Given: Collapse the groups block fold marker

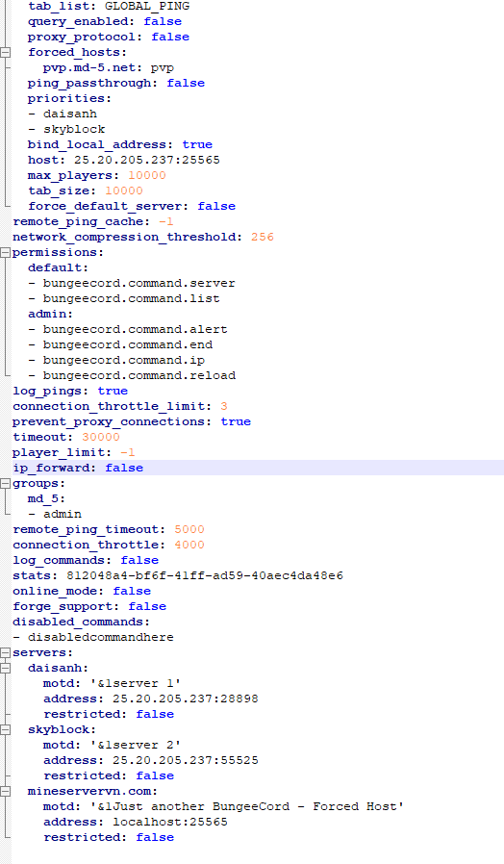Looking at the screenshot, I should 6,483.
